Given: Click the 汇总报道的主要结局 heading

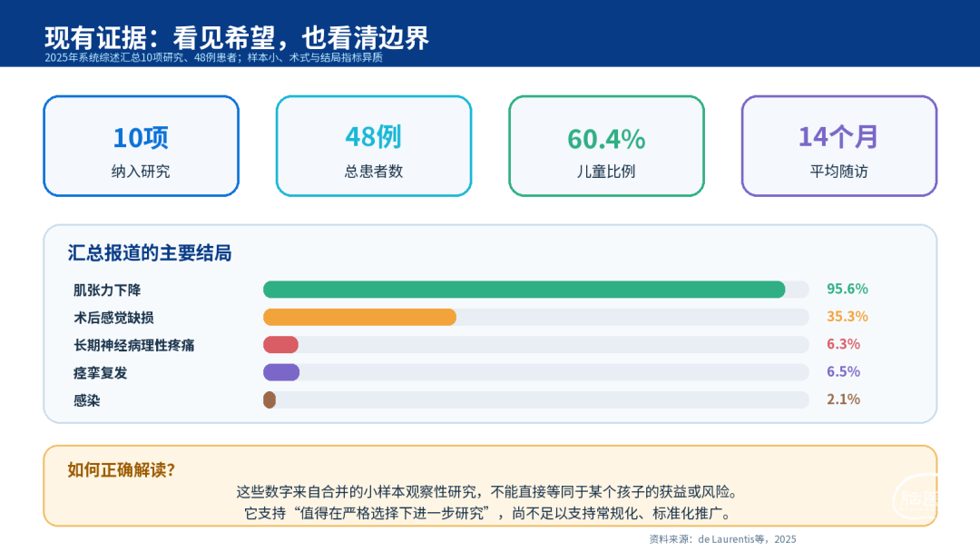Looking at the screenshot, I should (150, 253).
